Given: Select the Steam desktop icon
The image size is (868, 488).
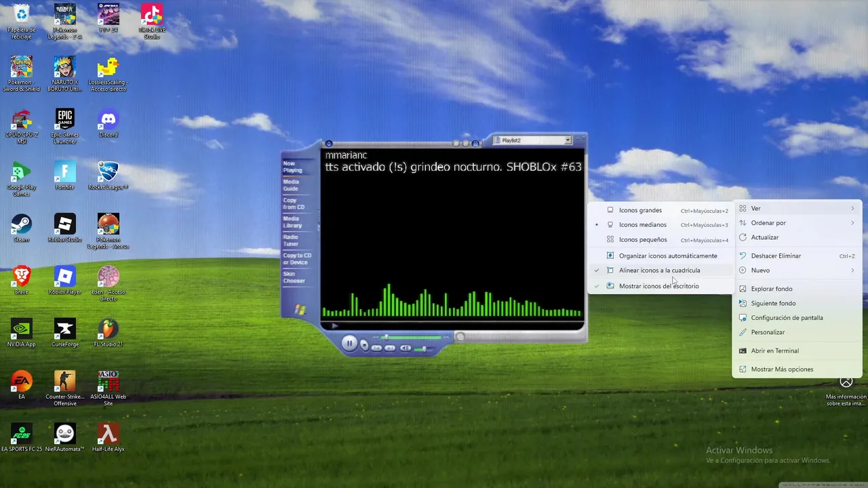Looking at the screenshot, I should pos(21,228).
